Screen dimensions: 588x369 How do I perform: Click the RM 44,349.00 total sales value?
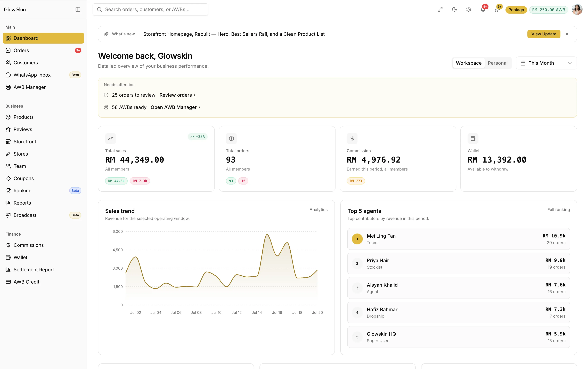[x=135, y=160]
